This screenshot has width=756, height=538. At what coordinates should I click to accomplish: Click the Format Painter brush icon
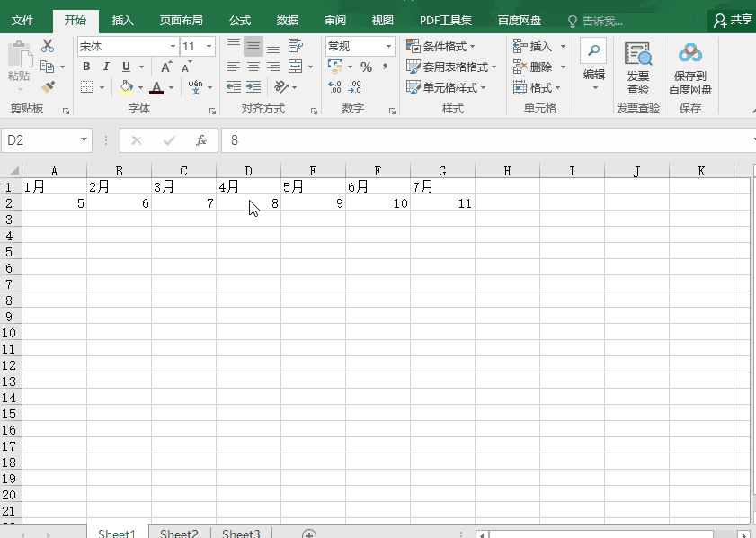tap(48, 87)
